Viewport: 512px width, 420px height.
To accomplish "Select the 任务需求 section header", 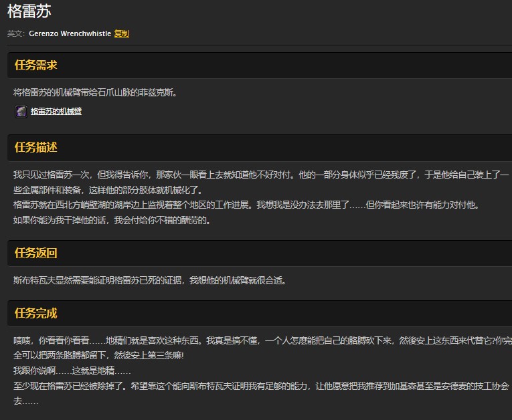I will point(35,66).
